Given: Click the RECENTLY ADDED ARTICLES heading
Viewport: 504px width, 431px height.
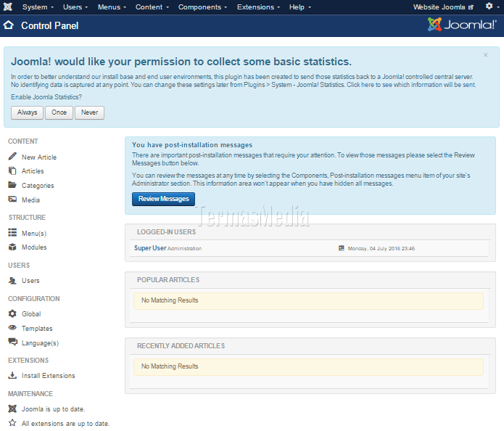Looking at the screenshot, I should (181, 346).
